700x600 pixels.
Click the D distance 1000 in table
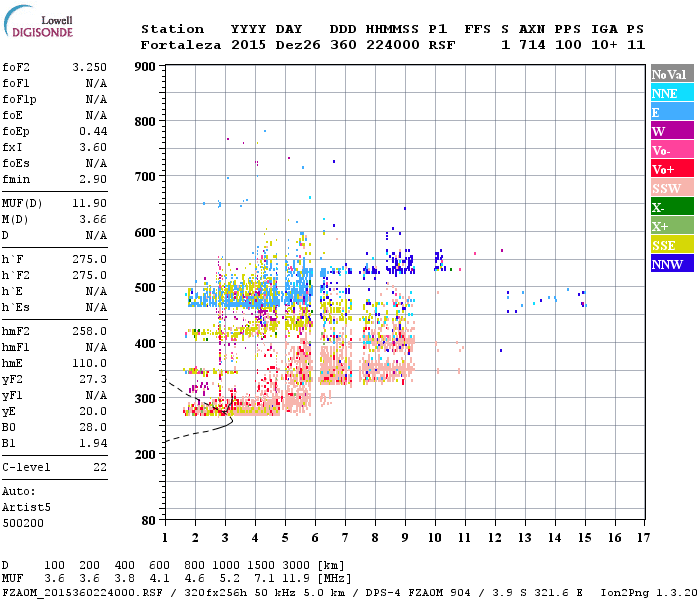pyautogui.click(x=225, y=565)
